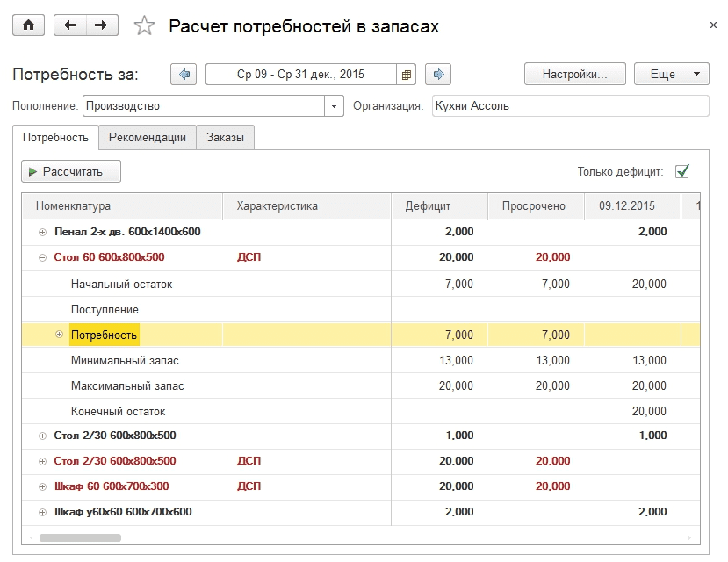Open the Настройки... button
This screenshot has height=562, width=728.
click(x=574, y=75)
